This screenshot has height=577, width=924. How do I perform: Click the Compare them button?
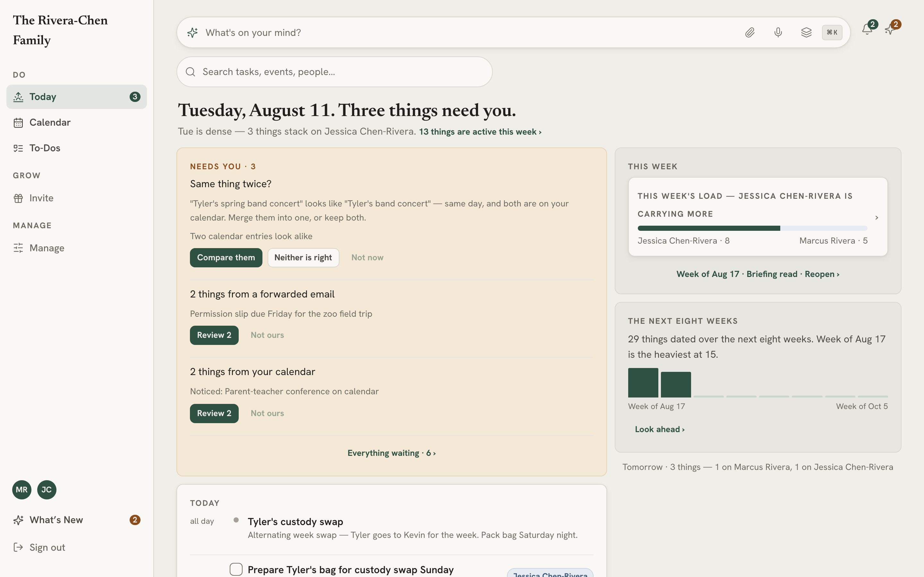pos(226,258)
